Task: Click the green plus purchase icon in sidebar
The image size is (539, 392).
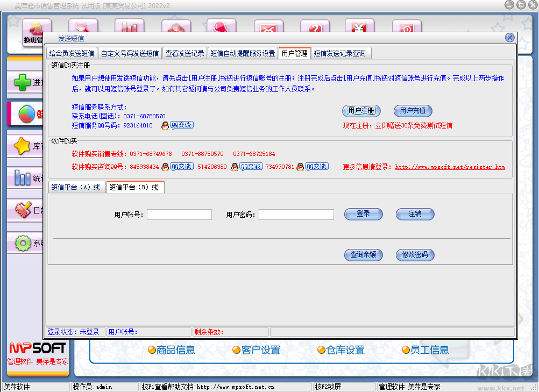Action: (x=23, y=82)
